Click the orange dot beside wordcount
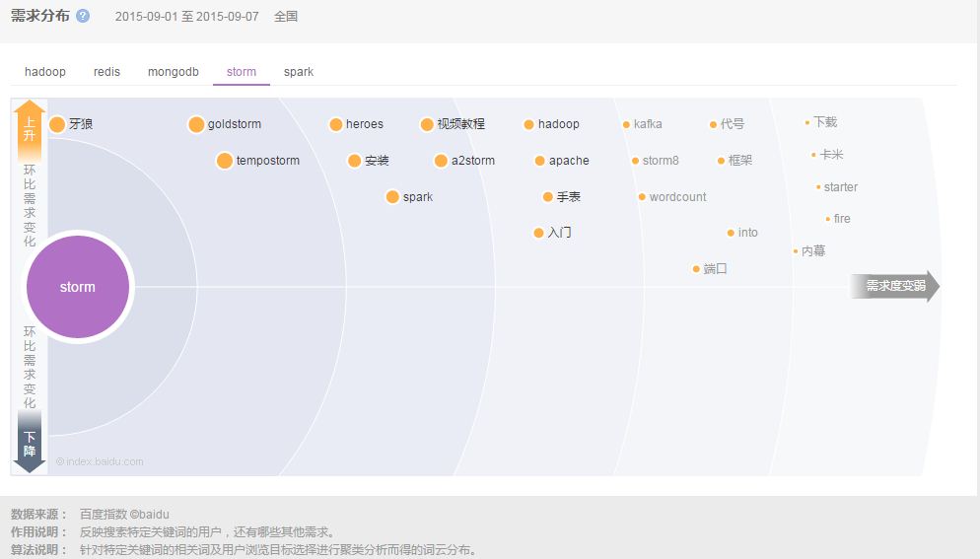The width and height of the screenshot is (980, 559). coord(642,197)
